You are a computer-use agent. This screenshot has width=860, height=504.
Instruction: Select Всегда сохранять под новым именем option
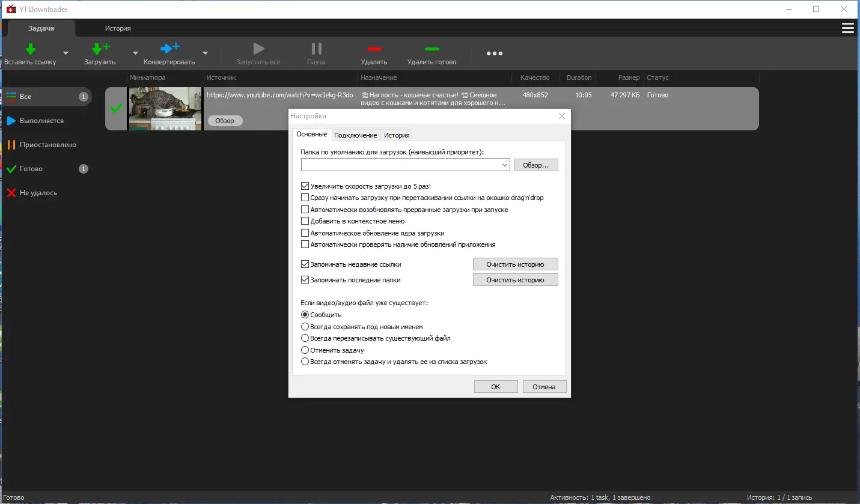(305, 326)
